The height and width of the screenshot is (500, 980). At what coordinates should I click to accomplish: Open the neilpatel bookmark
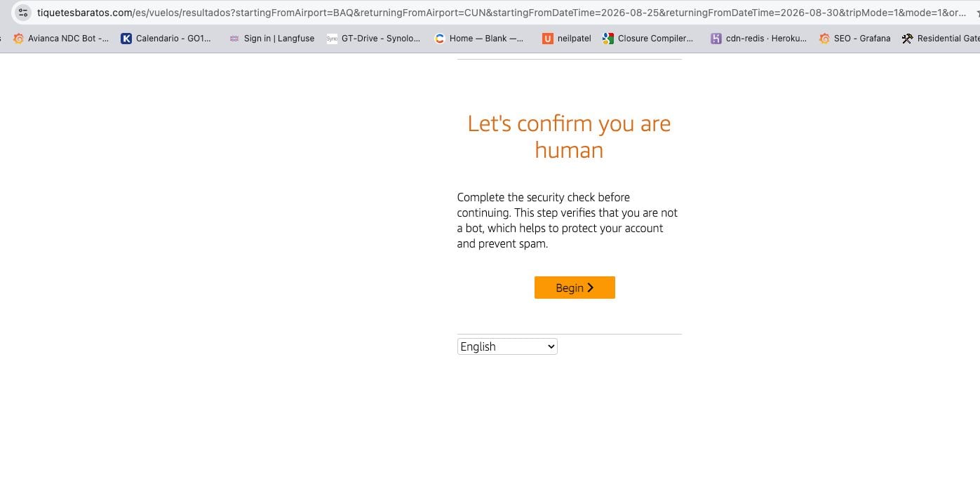pos(567,39)
